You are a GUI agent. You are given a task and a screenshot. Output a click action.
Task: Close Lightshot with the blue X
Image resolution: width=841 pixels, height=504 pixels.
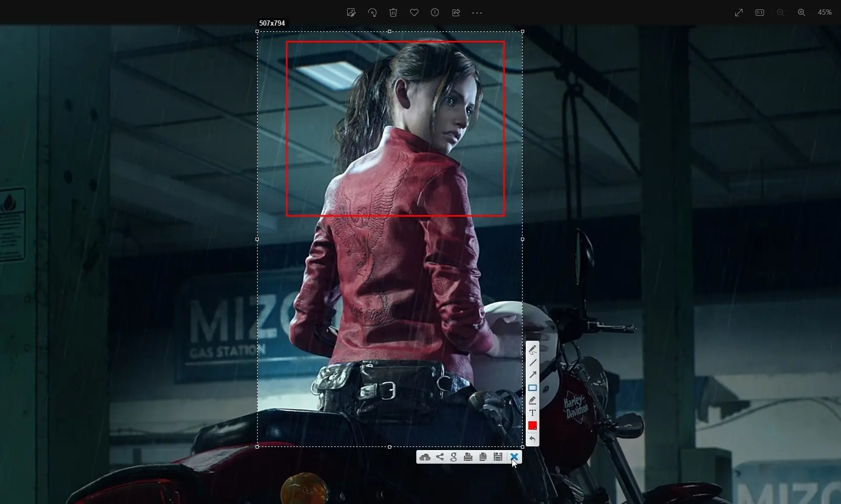[x=514, y=457]
